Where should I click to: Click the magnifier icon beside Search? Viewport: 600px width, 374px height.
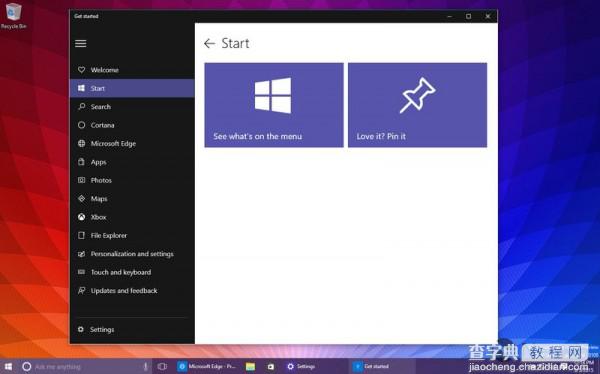click(81, 106)
